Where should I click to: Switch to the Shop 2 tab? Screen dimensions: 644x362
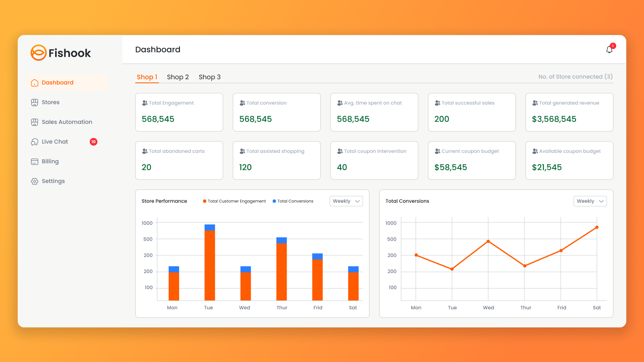[x=178, y=77]
